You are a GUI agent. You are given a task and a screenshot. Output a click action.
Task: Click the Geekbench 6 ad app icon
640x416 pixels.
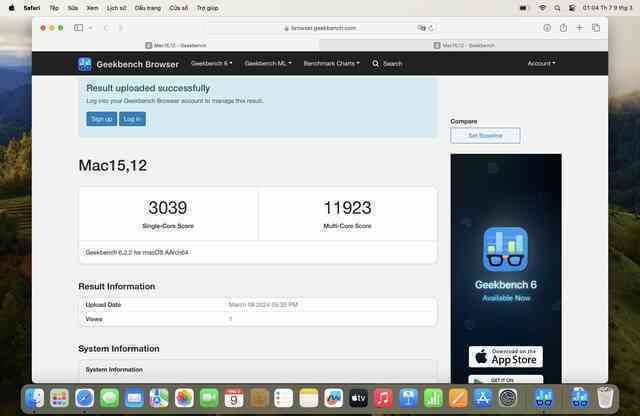[506, 249]
